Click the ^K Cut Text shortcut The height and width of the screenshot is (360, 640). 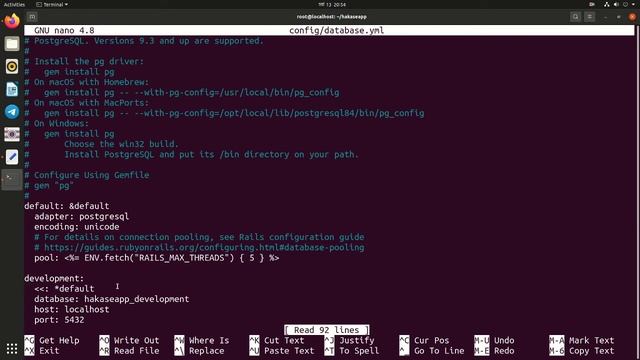coord(277,340)
